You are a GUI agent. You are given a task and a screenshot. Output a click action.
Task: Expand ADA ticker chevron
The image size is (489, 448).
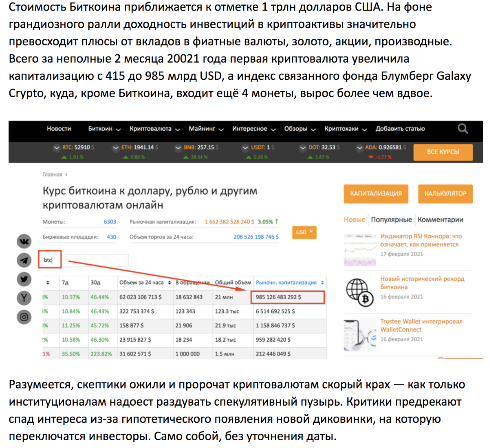coord(359,147)
